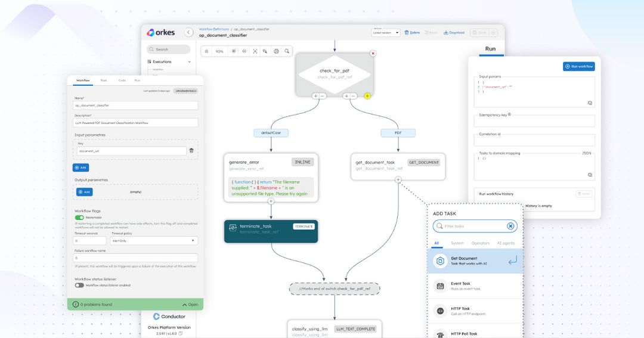The height and width of the screenshot is (338, 644).
Task: Click the Filter tasks input
Action: click(475, 226)
